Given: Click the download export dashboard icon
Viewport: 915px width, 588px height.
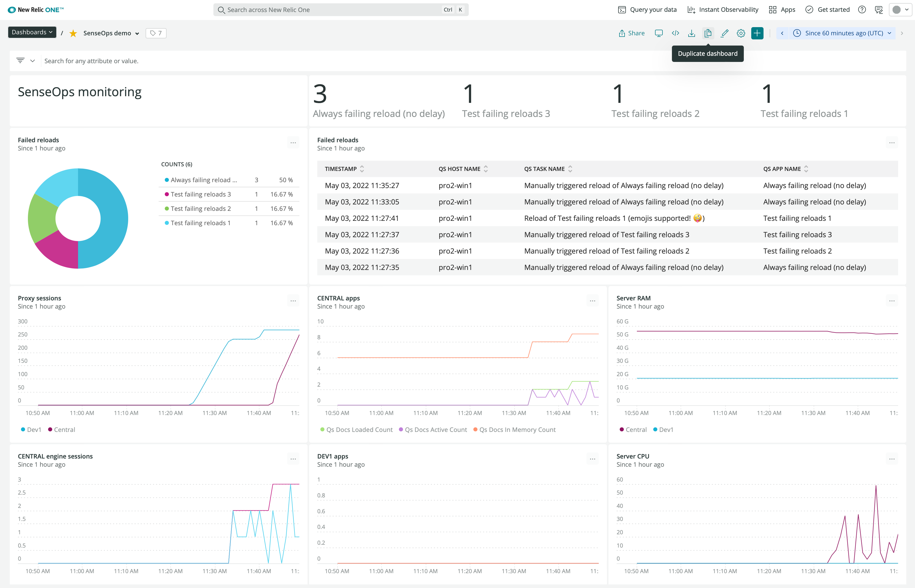Looking at the screenshot, I should click(691, 33).
